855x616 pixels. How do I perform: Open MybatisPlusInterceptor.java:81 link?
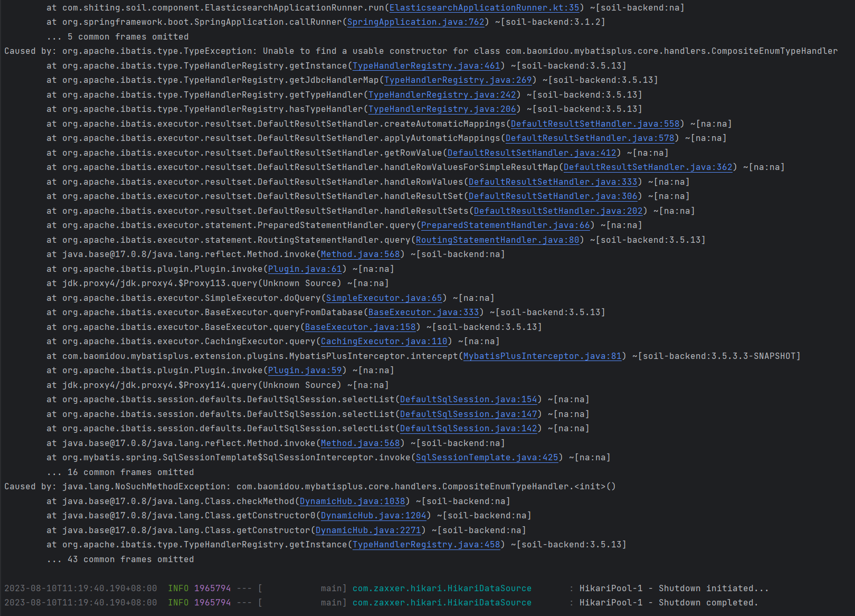point(542,356)
